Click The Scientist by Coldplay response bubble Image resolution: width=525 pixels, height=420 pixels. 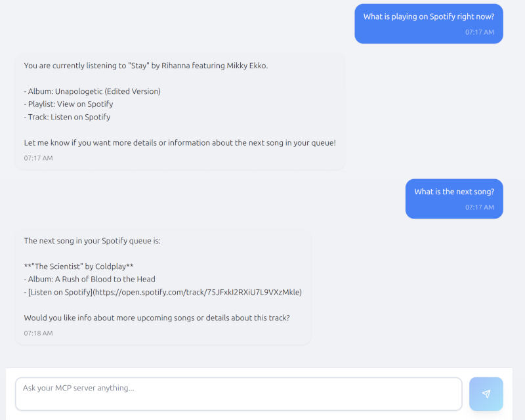point(163,286)
